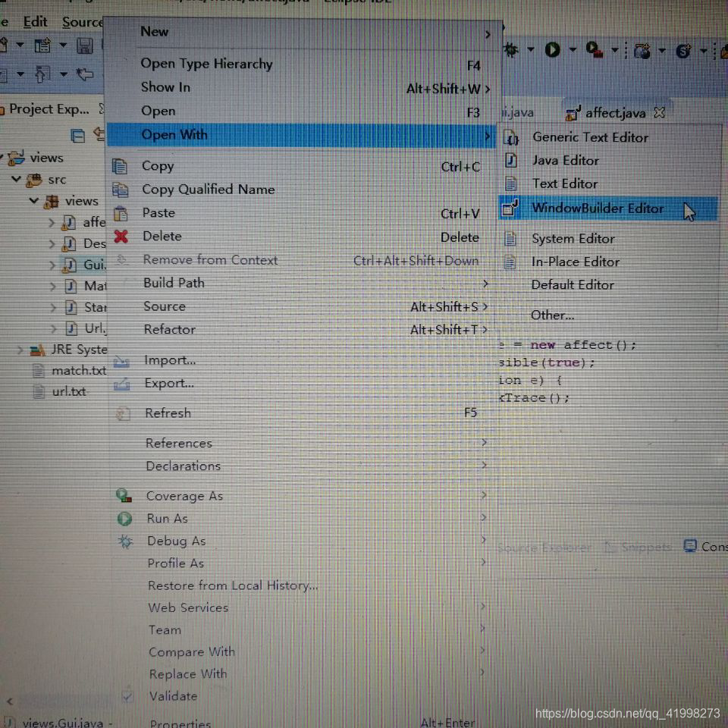728x728 pixels.
Task: Open the Source submenu in context menu
Action: (x=302, y=306)
